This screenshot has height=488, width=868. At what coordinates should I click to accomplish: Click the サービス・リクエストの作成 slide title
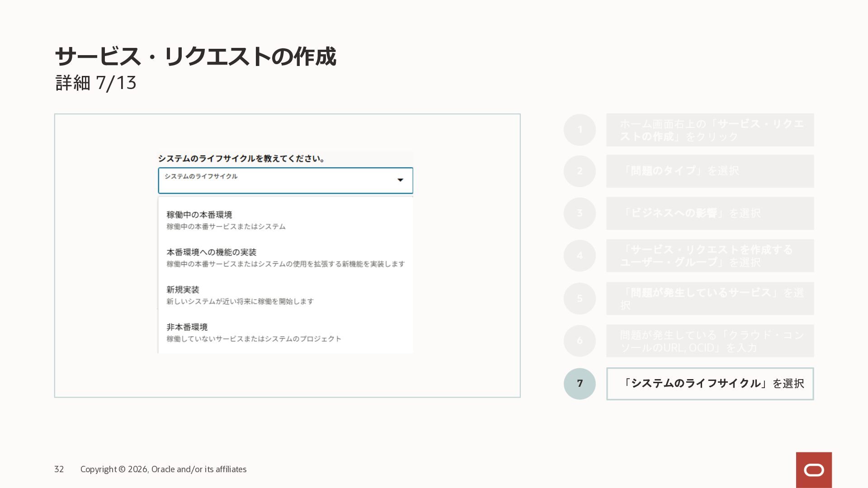pyautogui.click(x=195, y=57)
